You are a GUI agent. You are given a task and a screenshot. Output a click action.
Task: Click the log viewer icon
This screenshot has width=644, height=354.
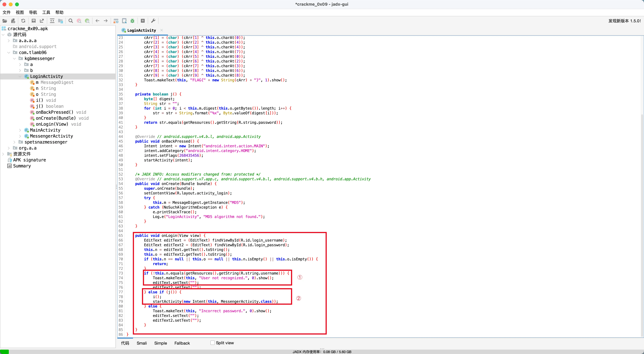pyautogui.click(x=143, y=21)
